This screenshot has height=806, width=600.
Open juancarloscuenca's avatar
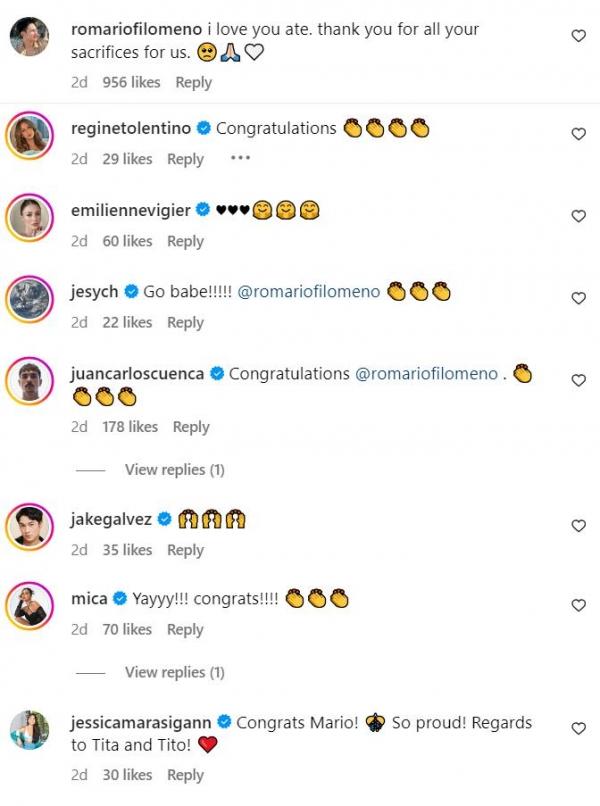30,380
